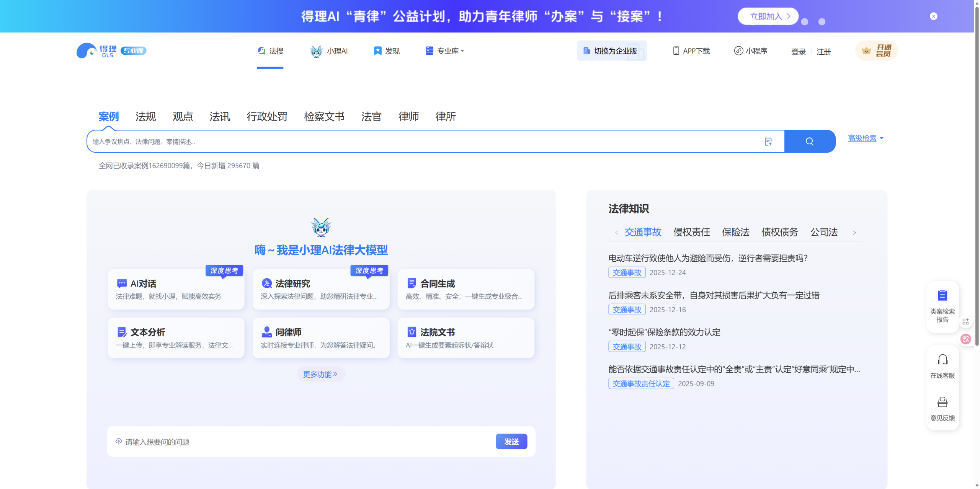Switch to the 法规 tab
Viewport: 980px width, 489px height.
click(145, 117)
